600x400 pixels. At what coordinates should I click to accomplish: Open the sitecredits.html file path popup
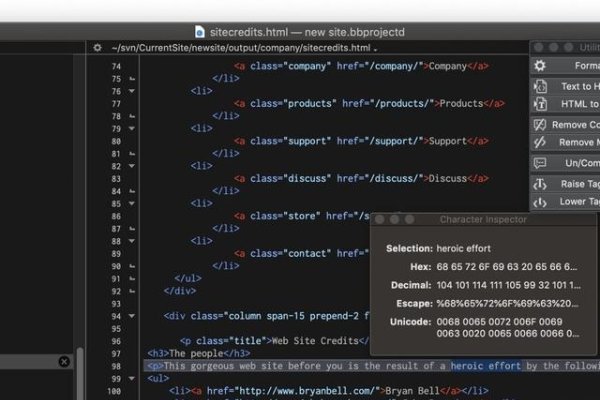pyautogui.click(x=244, y=47)
